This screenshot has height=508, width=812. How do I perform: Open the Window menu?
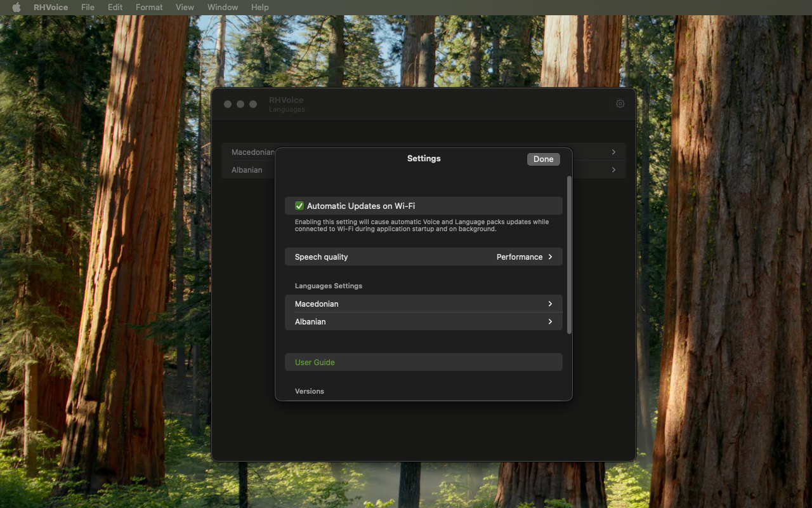pos(223,7)
